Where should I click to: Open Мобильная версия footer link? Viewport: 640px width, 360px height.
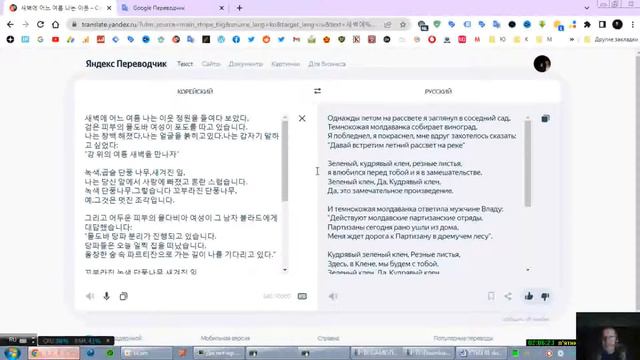point(225,338)
